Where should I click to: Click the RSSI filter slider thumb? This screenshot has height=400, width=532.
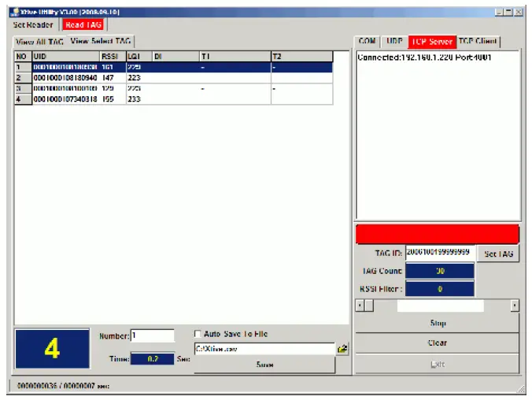tap(369, 306)
